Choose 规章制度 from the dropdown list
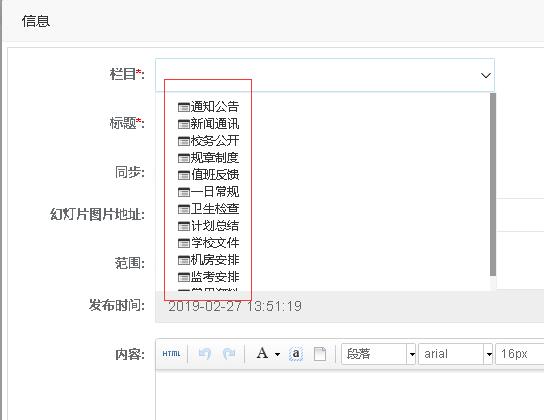 pos(215,157)
